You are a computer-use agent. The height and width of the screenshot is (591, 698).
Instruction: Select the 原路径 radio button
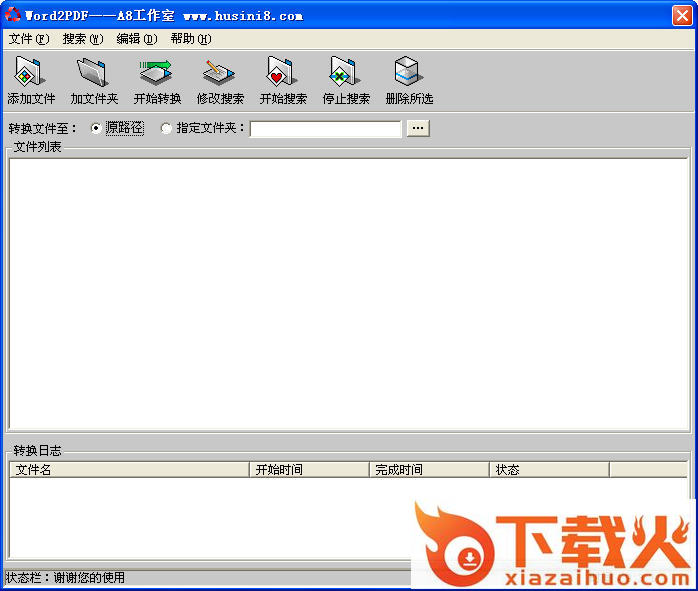coord(96,129)
